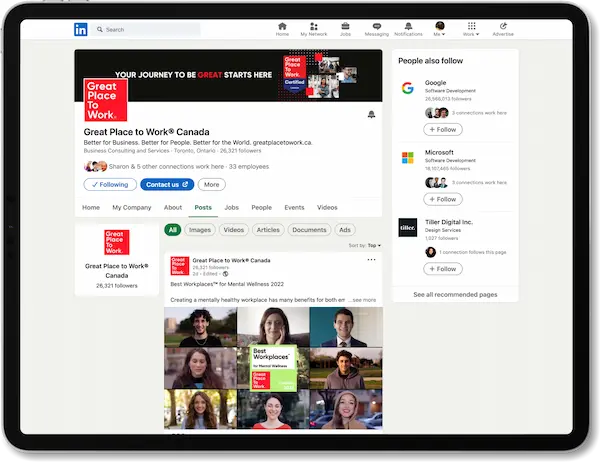Open the post three-dot options menu
This screenshot has width=600, height=462.
[x=371, y=260]
